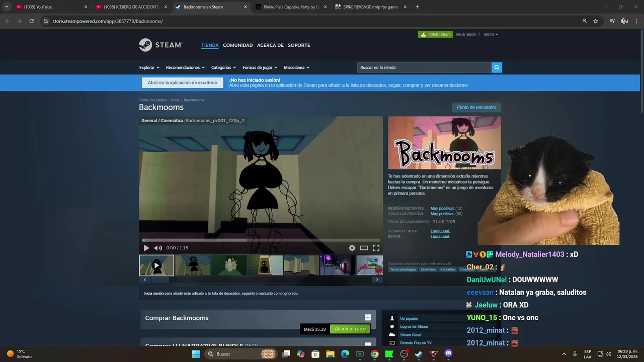Open a new browser tab with plus
This screenshot has width=644, height=362.
pos(417,7)
